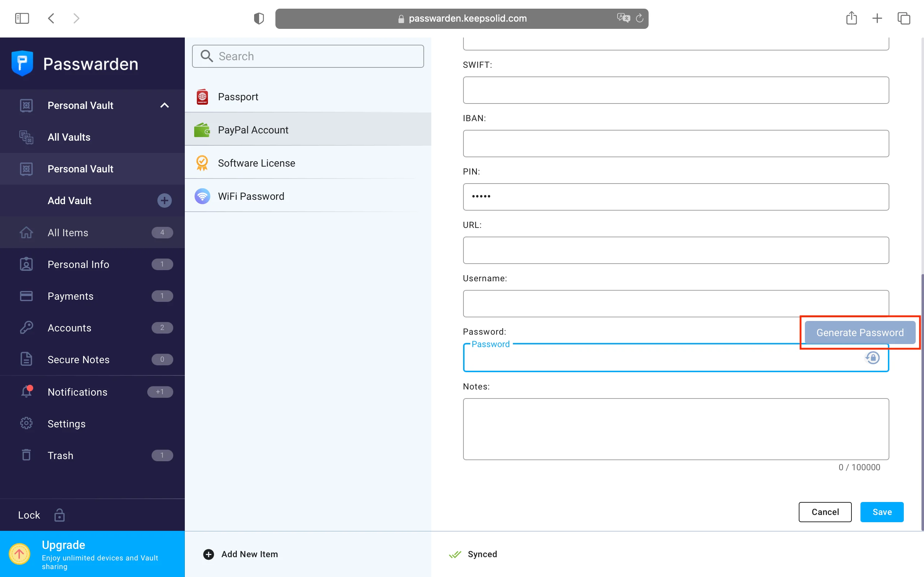
Task: Collapse the Personal Vault chevron
Action: tap(164, 105)
